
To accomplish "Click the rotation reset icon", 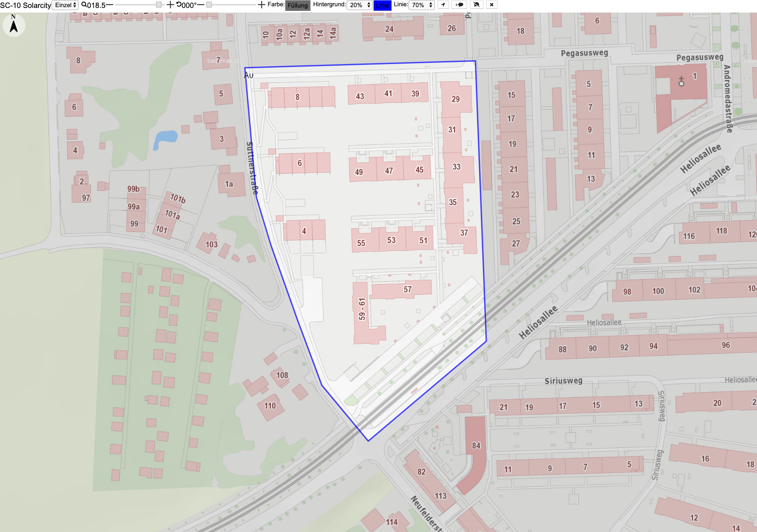I will pyautogui.click(x=179, y=5).
